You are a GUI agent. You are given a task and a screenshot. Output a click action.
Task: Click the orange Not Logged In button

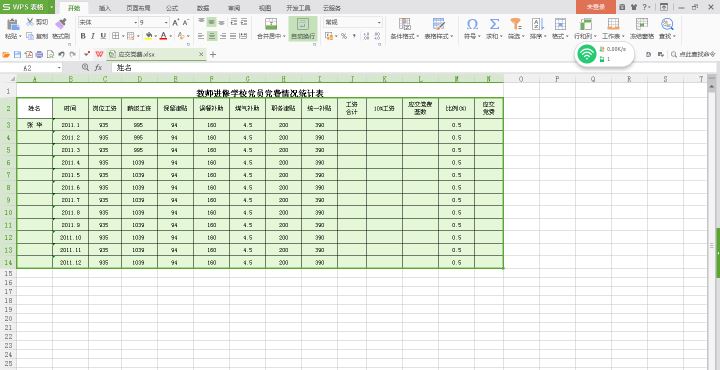click(x=596, y=7)
